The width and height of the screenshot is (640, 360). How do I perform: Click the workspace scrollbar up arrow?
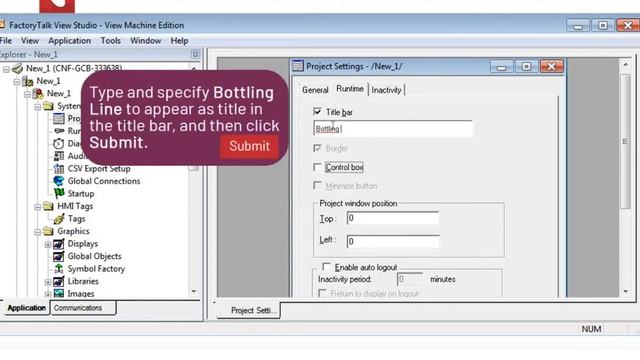[626, 64]
